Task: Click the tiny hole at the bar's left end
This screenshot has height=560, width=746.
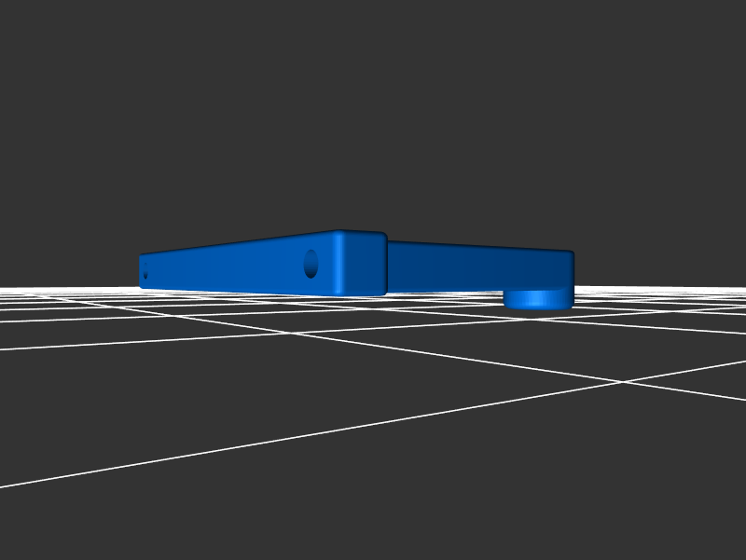Action: (145, 272)
